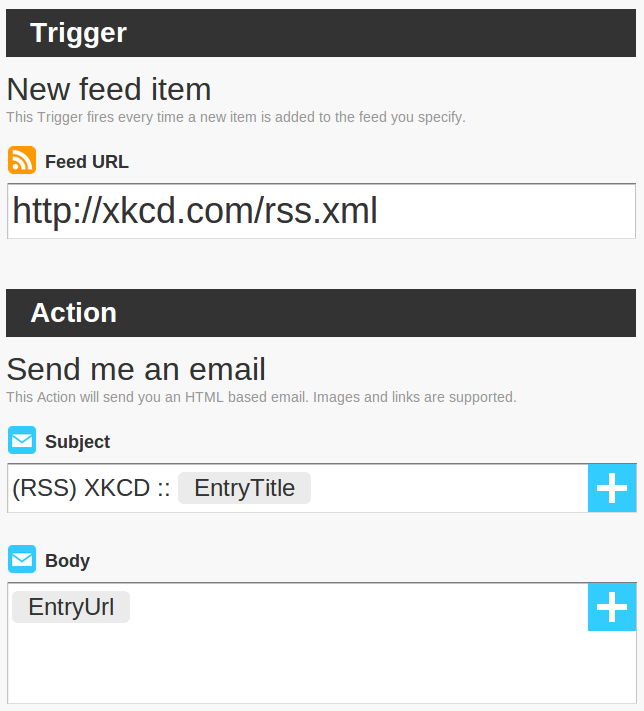Click the blue envelope icon beside Subject
The image size is (644, 711).
(x=22, y=440)
